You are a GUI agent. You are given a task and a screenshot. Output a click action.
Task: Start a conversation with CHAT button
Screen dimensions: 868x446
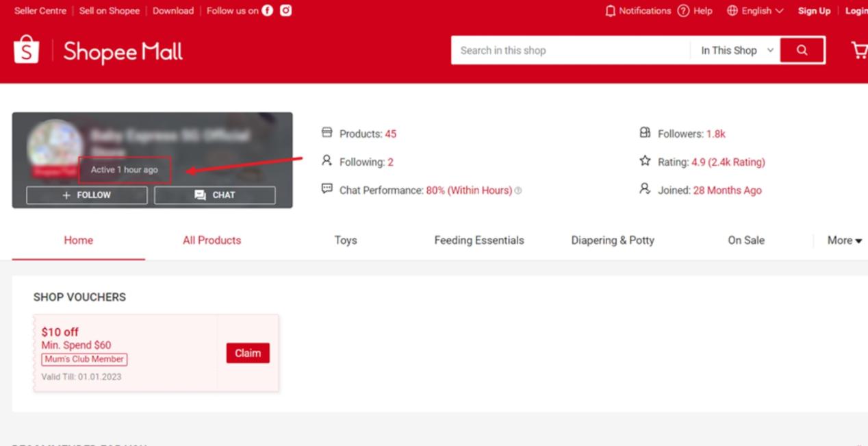pyautogui.click(x=215, y=195)
